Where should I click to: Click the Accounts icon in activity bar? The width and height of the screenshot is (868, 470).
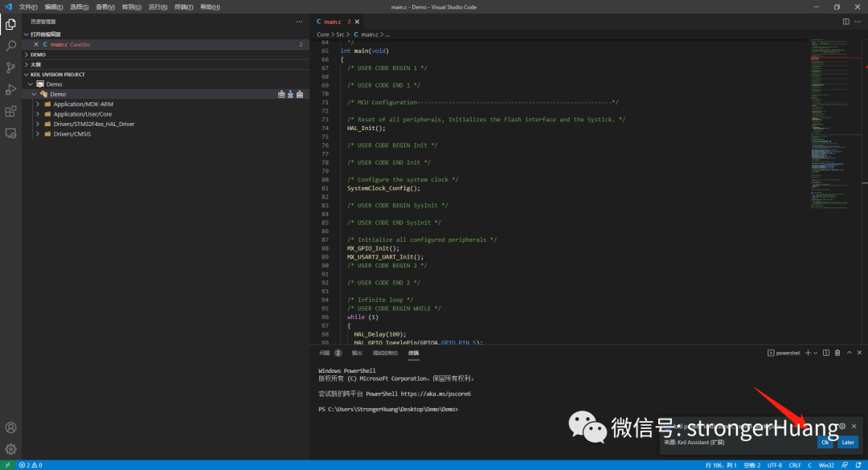click(x=11, y=428)
